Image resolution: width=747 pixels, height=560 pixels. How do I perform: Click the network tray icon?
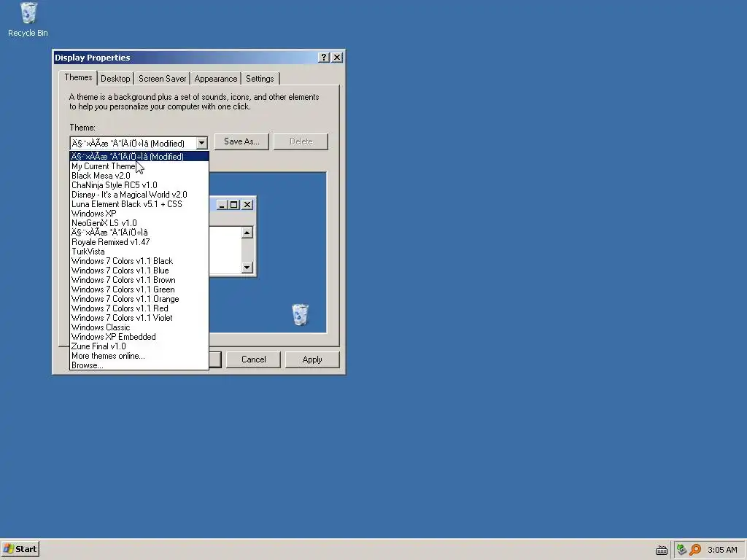682,550
